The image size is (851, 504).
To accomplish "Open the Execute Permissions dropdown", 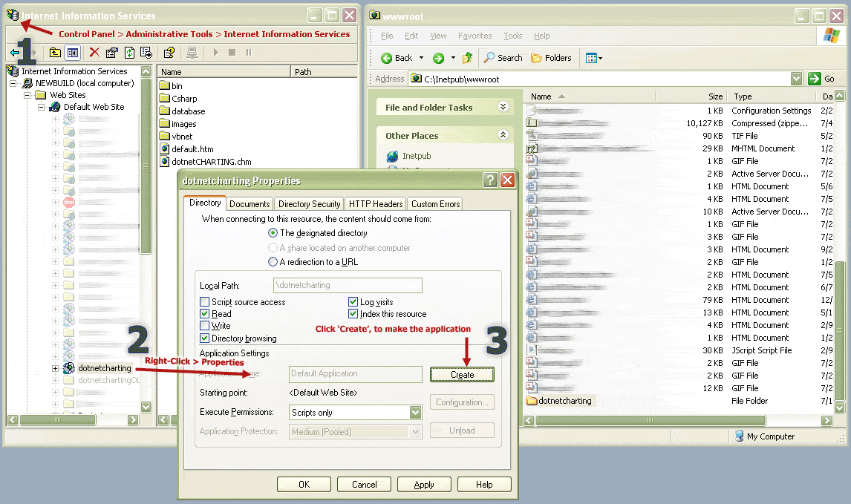I will click(x=415, y=412).
